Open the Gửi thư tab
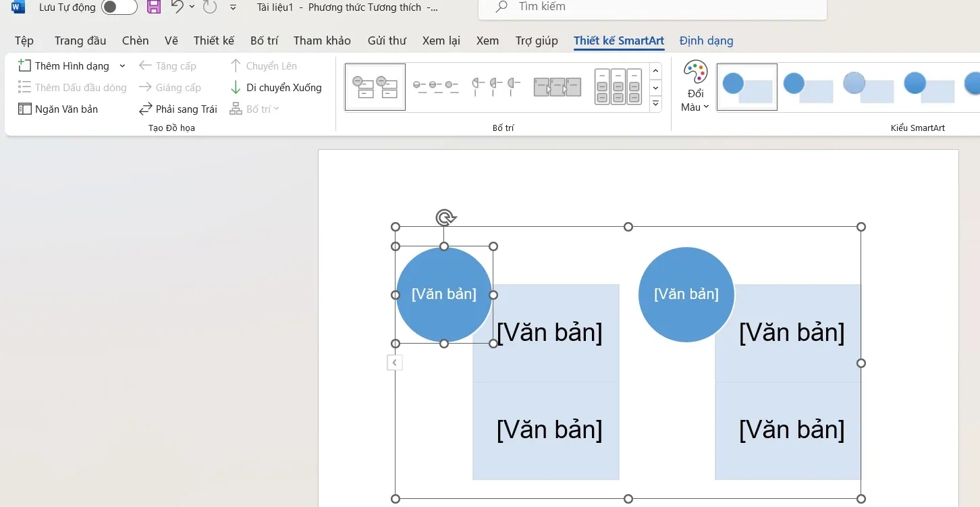The height and width of the screenshot is (507, 980). pyautogui.click(x=387, y=41)
